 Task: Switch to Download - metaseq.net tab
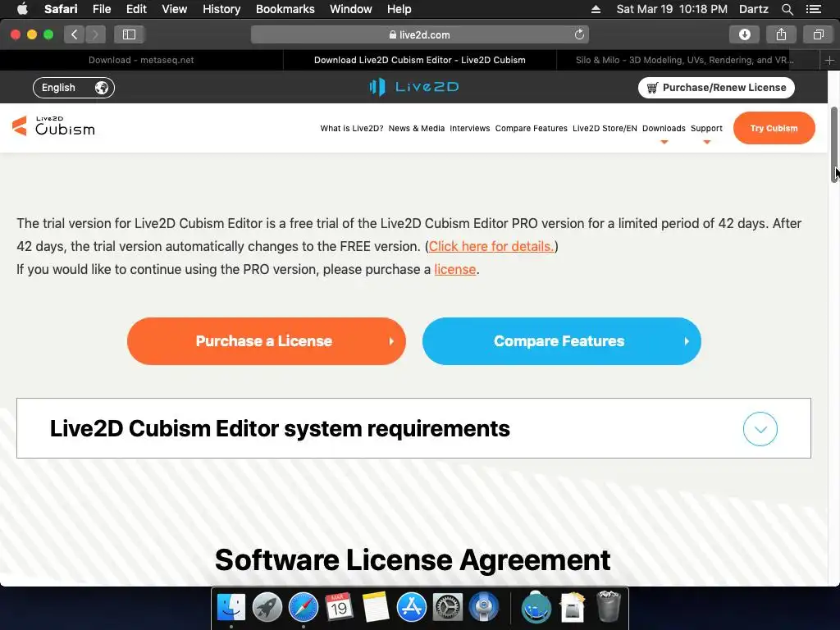(141, 60)
